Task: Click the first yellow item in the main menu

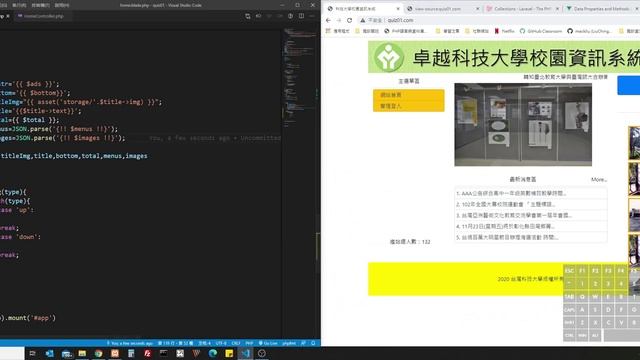Action: click(x=409, y=95)
